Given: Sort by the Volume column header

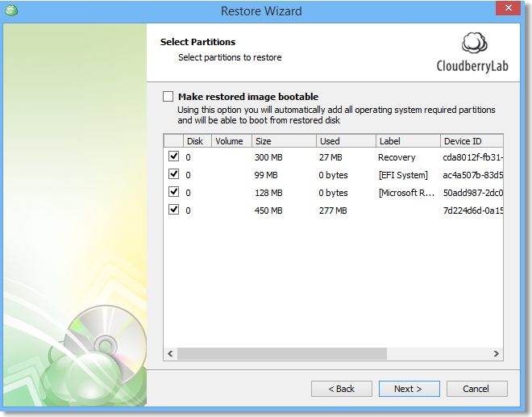Looking at the screenshot, I should (231, 141).
